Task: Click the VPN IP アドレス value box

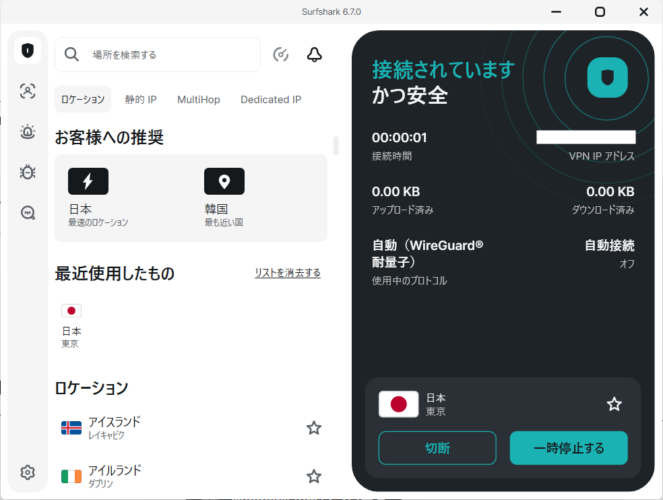Action: click(586, 137)
